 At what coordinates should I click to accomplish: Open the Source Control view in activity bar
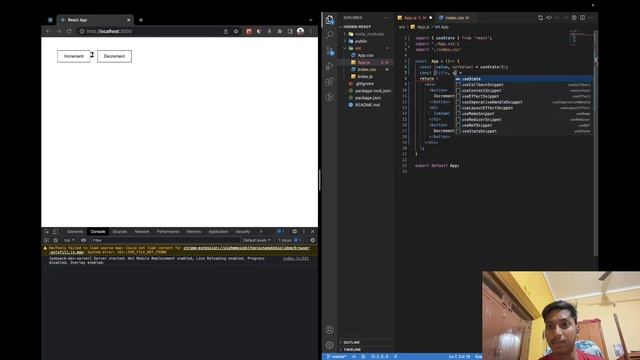pyautogui.click(x=330, y=51)
